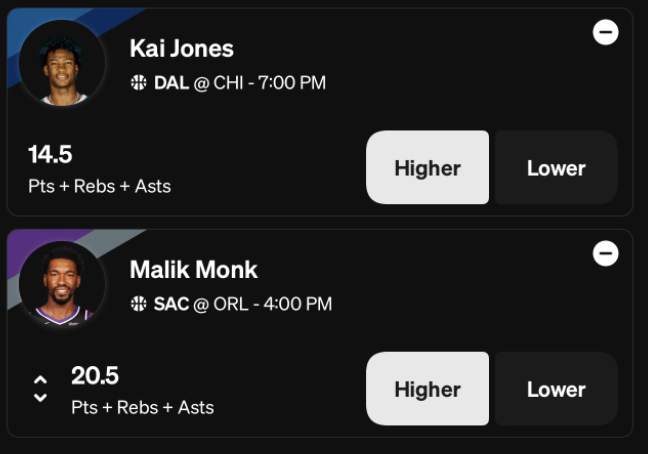Screen dimensions: 648x454
Task: Choose Higher for Malik Monk 20.5
Action: click(x=427, y=389)
